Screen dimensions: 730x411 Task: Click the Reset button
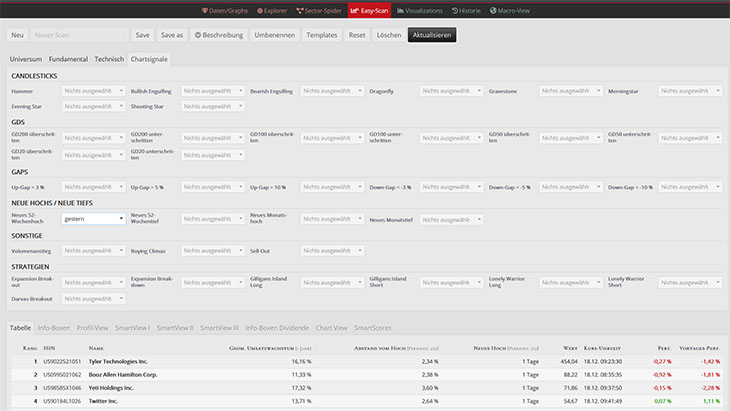click(x=357, y=35)
